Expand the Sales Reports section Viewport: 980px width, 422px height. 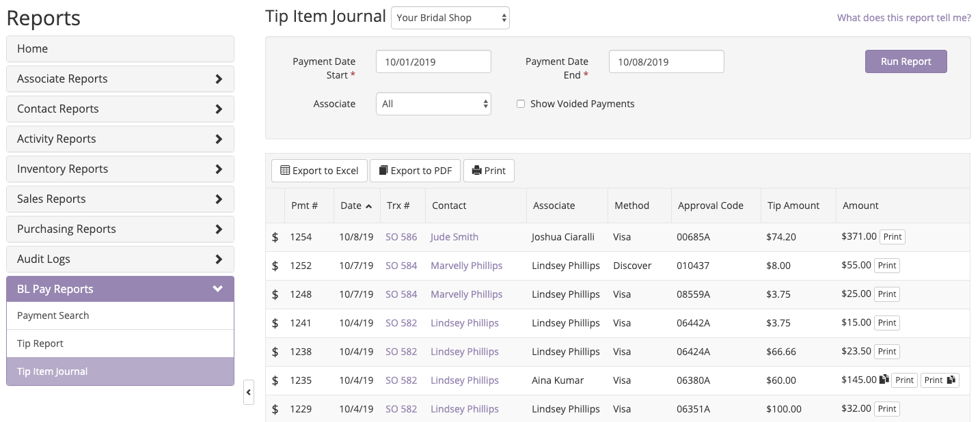120,199
